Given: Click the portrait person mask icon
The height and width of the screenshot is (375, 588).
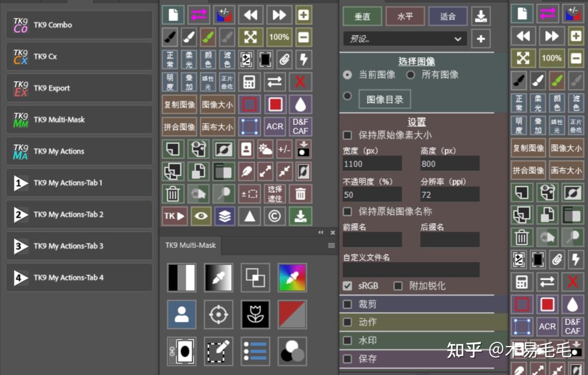Looking at the screenshot, I should [x=181, y=315].
